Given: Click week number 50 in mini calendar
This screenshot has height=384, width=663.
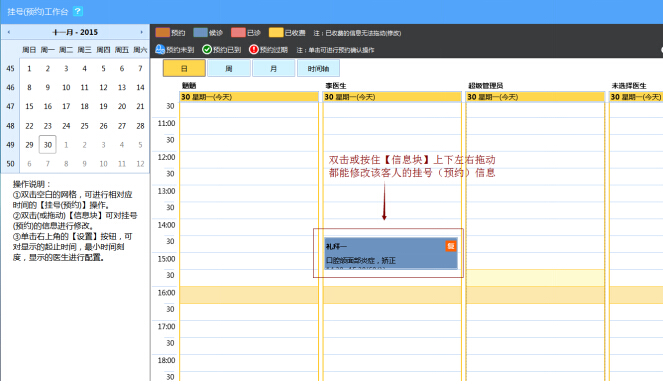Looking at the screenshot, I should [x=11, y=164].
